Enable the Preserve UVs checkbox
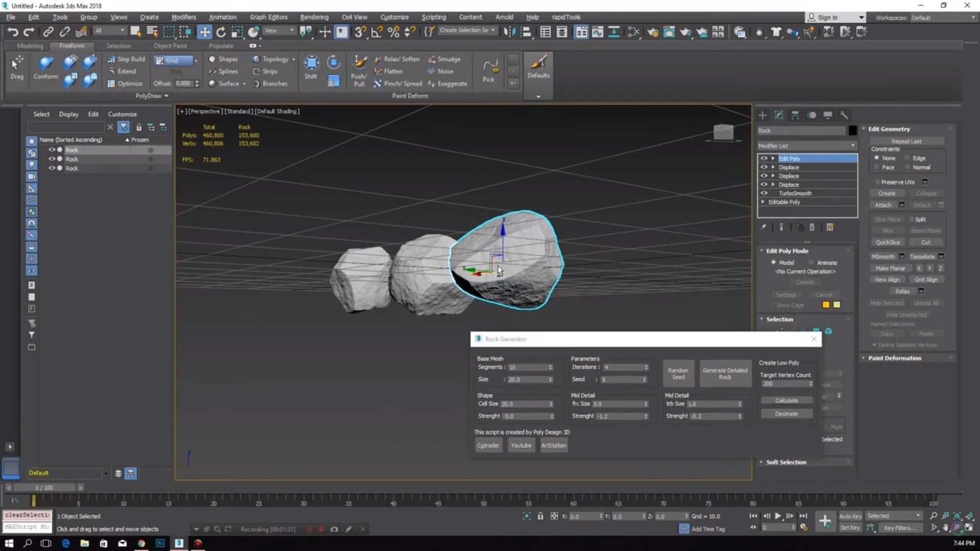Viewport: 980px width, 551px height. (x=877, y=182)
